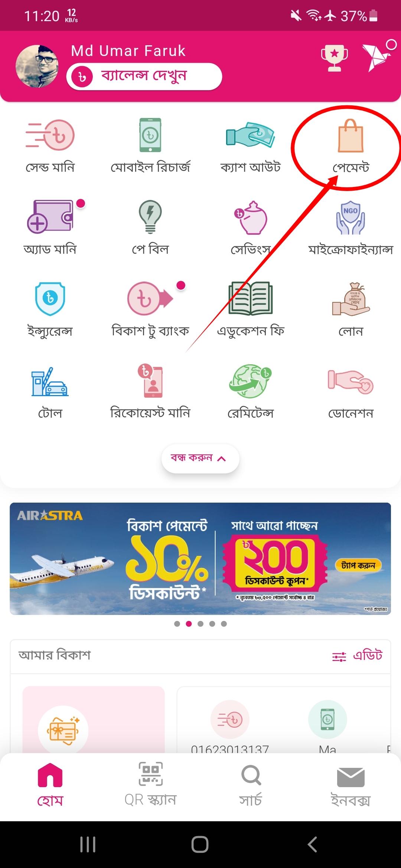Image resolution: width=401 pixels, height=868 pixels.
Task: Tap the Mobile Recharge (মোবাইল রিচার্জ) icon
Action: pos(150,135)
